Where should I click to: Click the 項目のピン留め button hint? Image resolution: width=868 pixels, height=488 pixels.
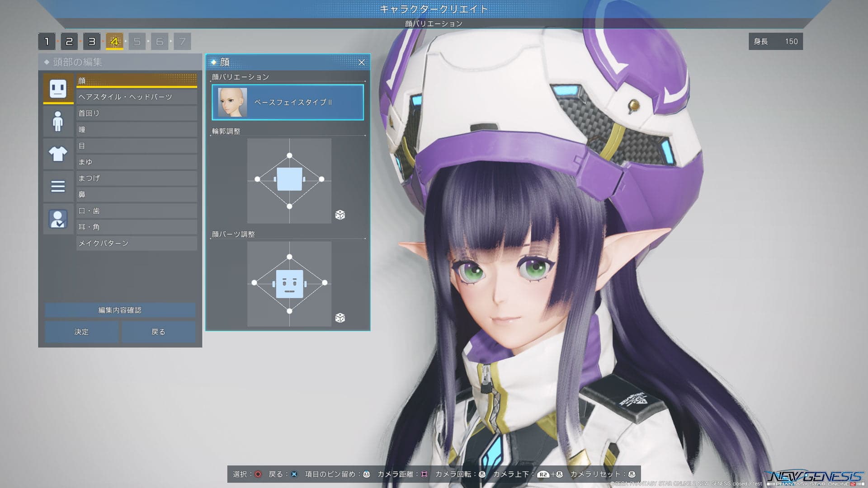click(367, 474)
